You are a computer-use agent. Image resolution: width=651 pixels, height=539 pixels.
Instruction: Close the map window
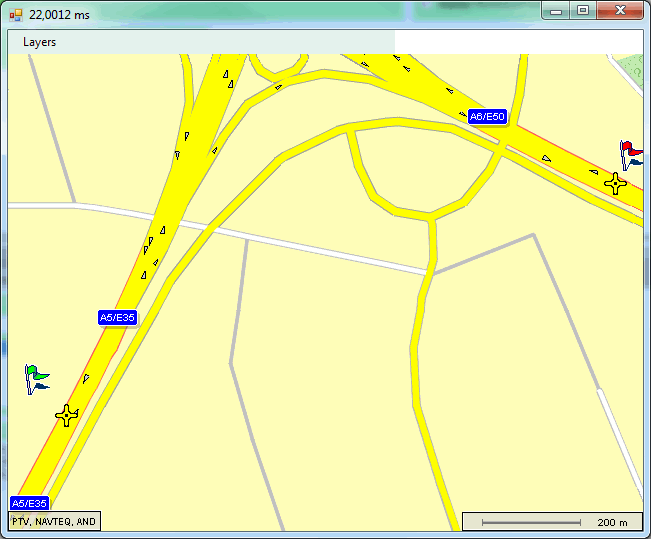[621, 11]
